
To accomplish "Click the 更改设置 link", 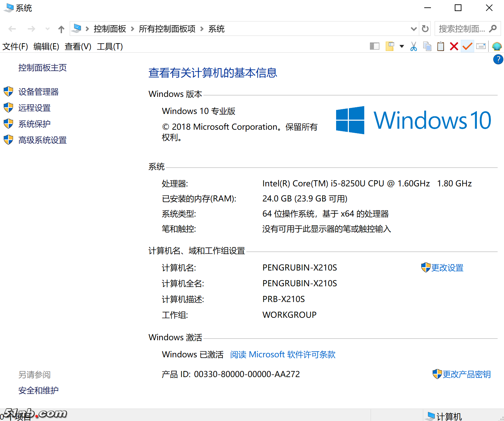I will (x=447, y=268).
